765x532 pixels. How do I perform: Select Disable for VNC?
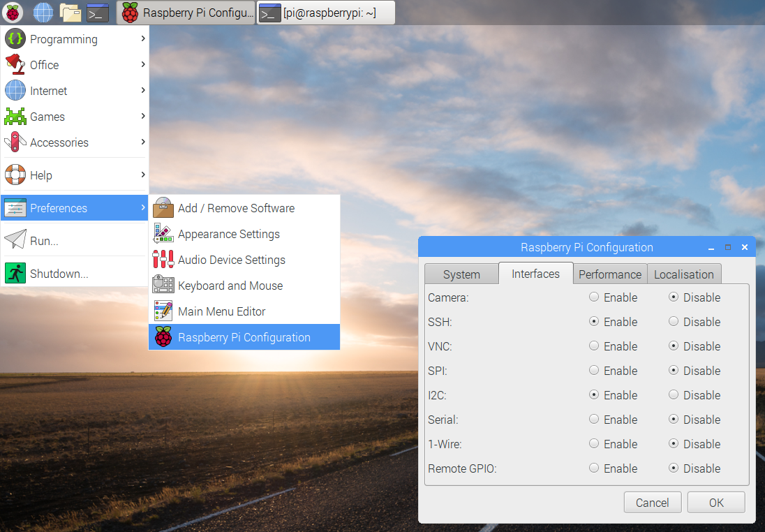point(674,346)
